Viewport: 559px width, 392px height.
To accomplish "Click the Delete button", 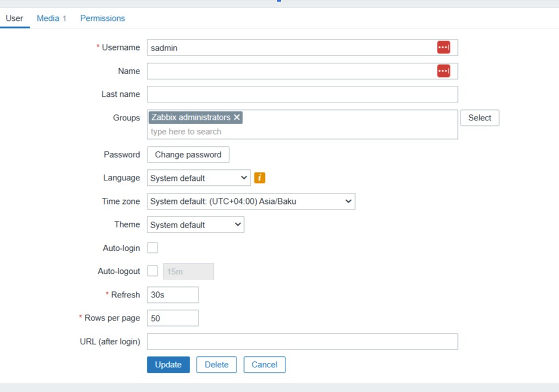I will pyautogui.click(x=216, y=365).
